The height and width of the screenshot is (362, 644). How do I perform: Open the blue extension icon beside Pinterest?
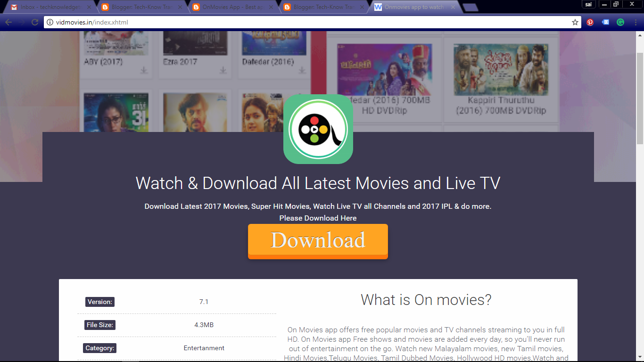[606, 22]
